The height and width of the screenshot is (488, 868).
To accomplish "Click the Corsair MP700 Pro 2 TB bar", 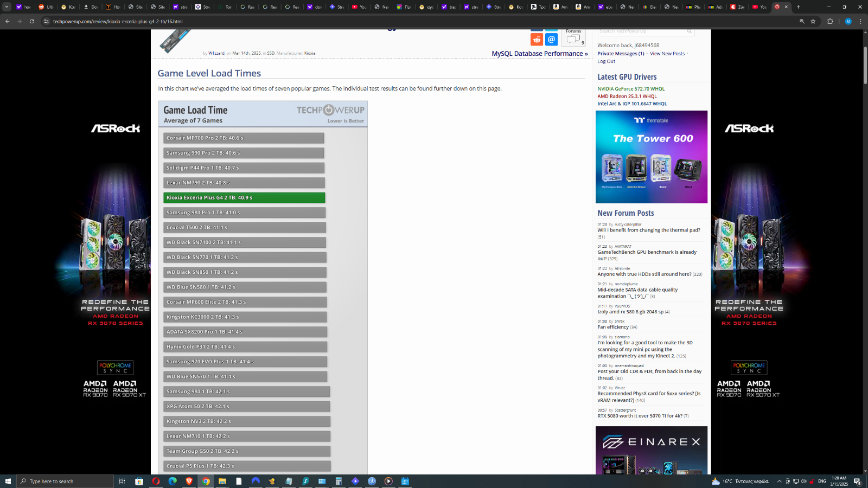I will [x=244, y=138].
